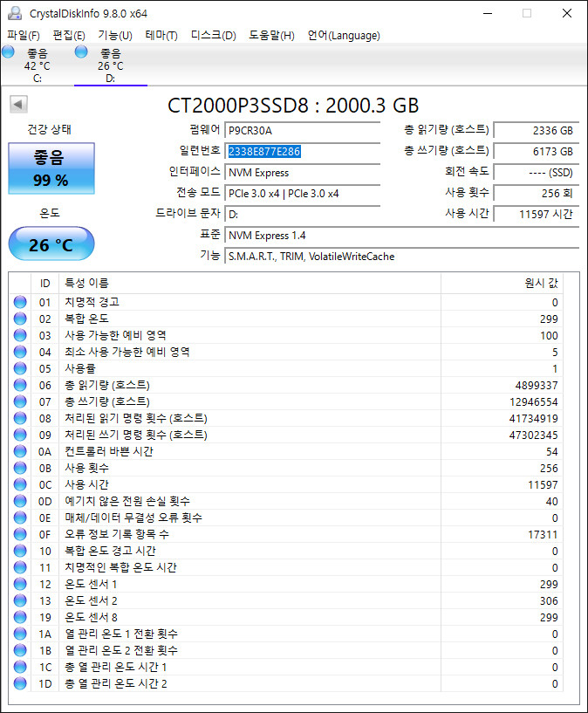Select the 처리된 쓰기 명령 횟수 (호스트) row text
This screenshot has width=588, height=713.
point(136,435)
